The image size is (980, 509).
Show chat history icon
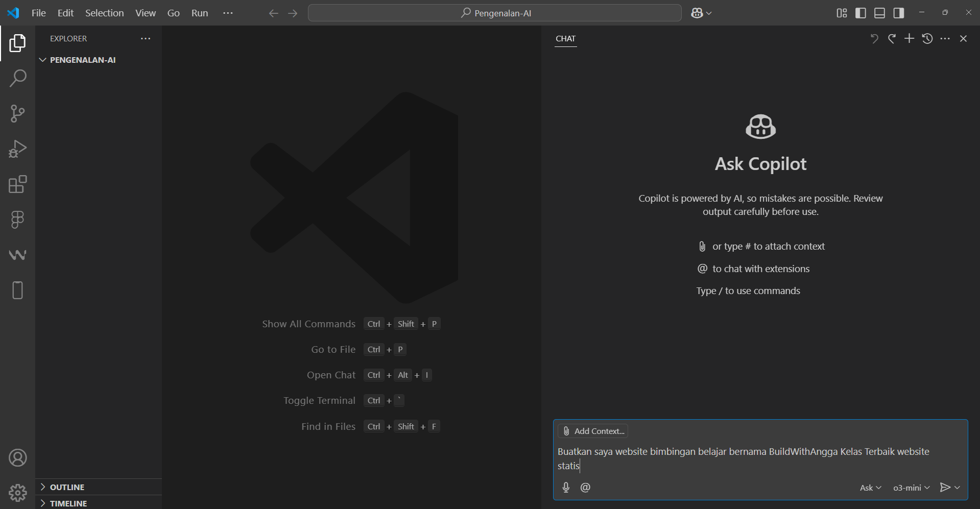[927, 38]
